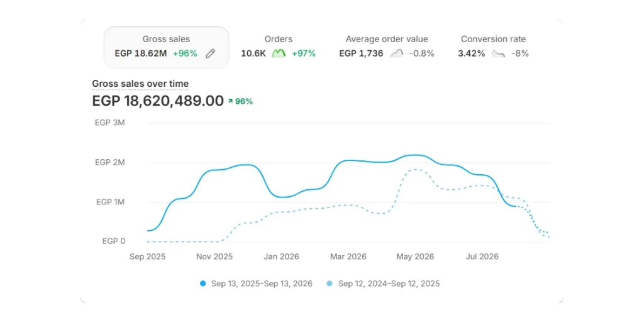
Task: Click the May 2026 axis label
Action: point(415,257)
